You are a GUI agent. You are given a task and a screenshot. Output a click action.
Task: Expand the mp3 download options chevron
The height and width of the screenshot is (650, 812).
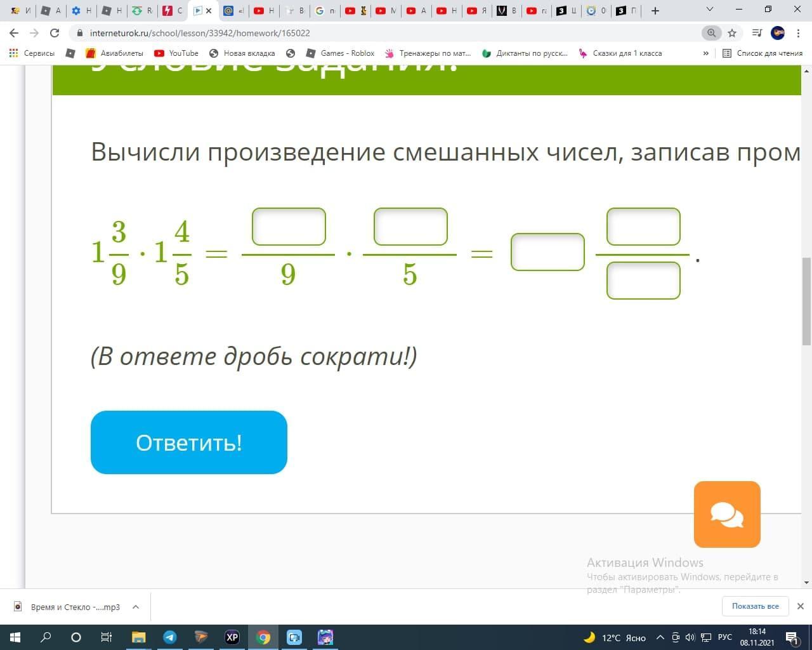point(136,607)
